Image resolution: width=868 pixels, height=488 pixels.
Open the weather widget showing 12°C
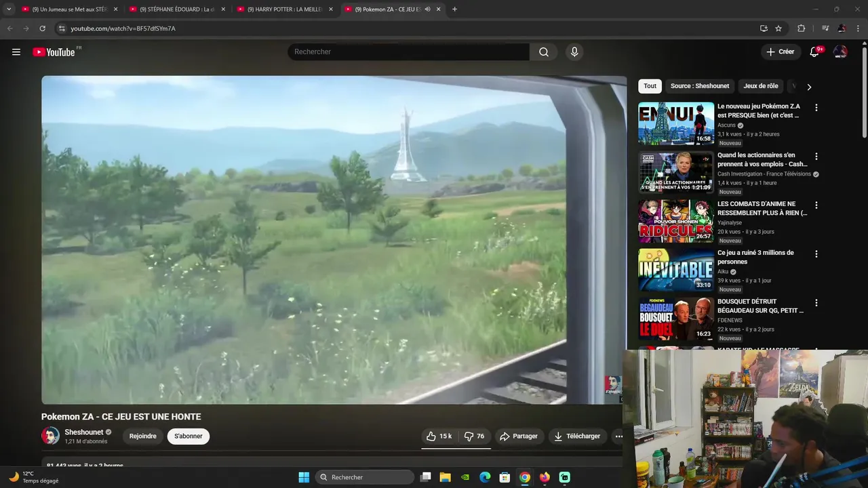click(34, 477)
